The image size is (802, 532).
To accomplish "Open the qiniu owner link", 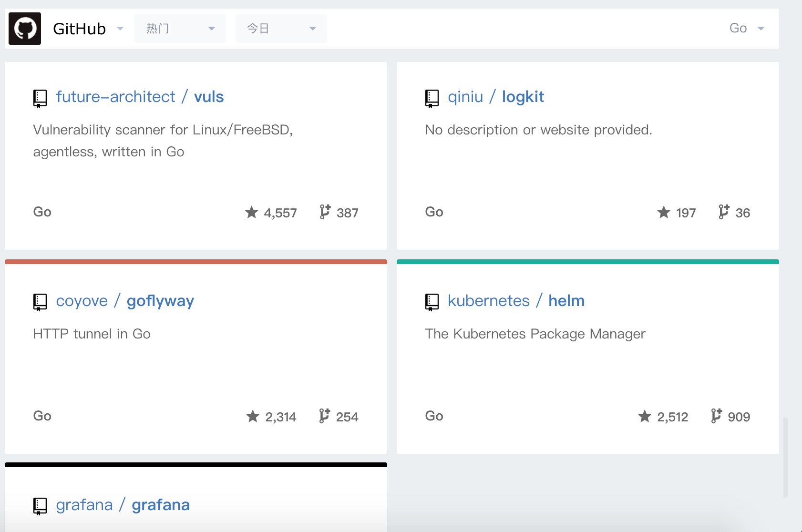I will coord(465,97).
